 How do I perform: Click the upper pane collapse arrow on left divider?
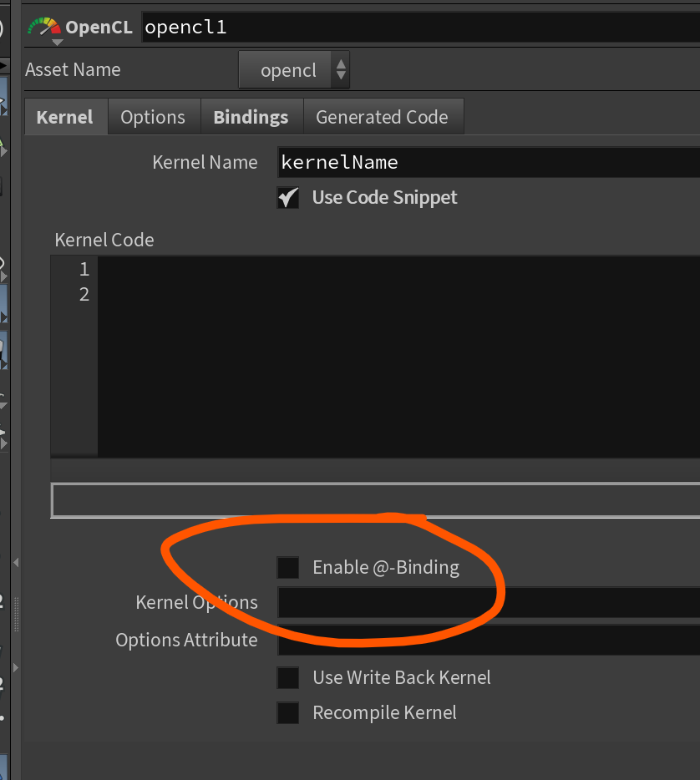pos(17,561)
